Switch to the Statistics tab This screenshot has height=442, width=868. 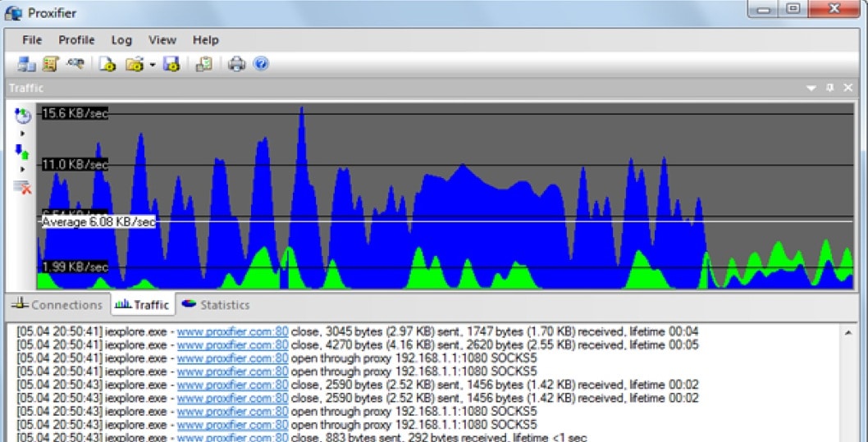[x=216, y=305]
